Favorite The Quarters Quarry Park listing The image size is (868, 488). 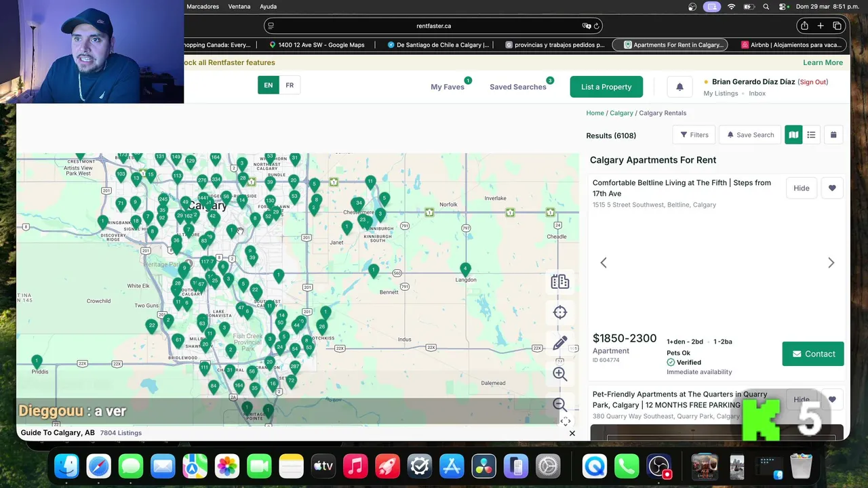click(x=832, y=400)
